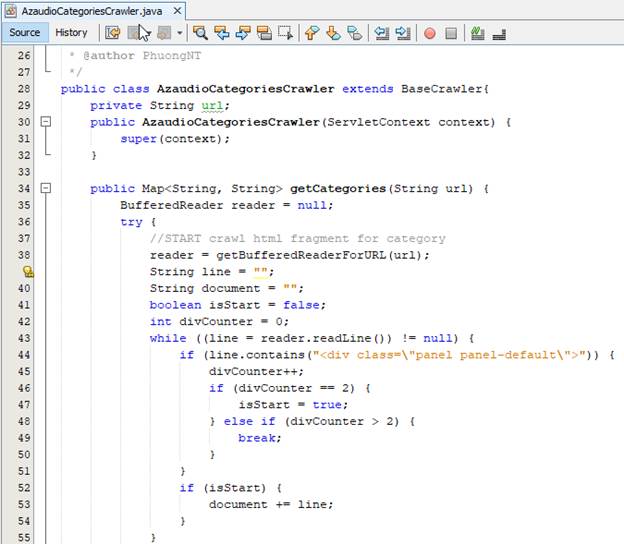Image resolution: width=624 pixels, height=544 pixels.
Task: Click 'isStart = true' assignment line 47
Action: point(293,405)
